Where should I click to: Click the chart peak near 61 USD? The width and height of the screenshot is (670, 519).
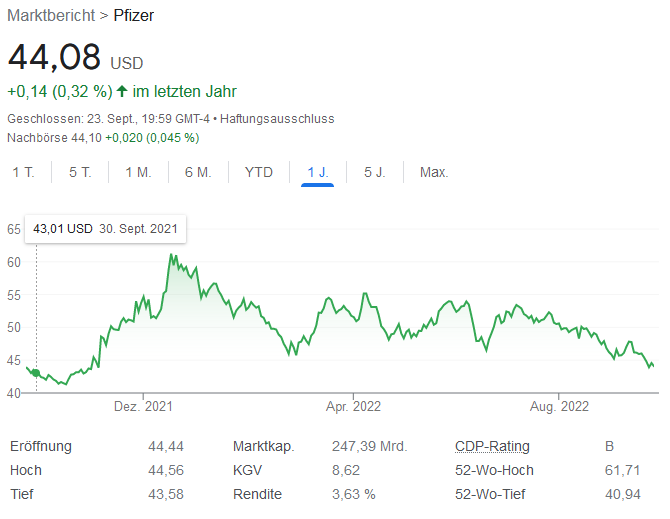[x=171, y=255]
